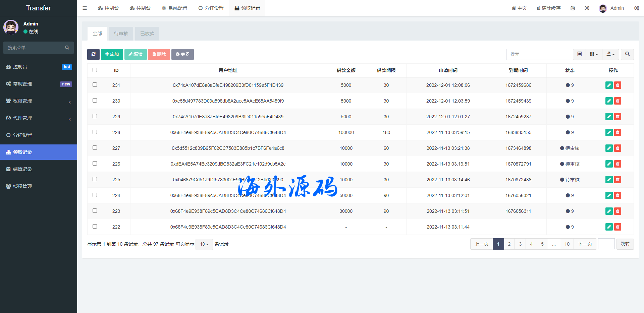The width and height of the screenshot is (644, 313).
Task: Click the search magnifier button beside export
Action: tap(627, 54)
